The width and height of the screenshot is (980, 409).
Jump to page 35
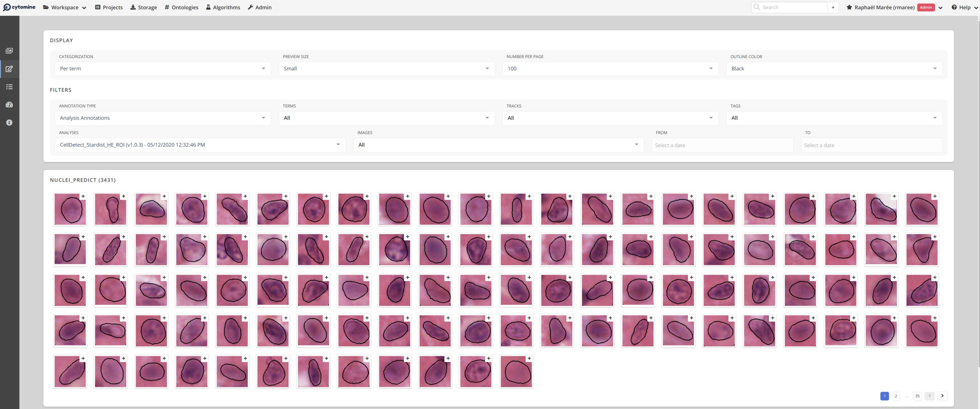tap(917, 396)
